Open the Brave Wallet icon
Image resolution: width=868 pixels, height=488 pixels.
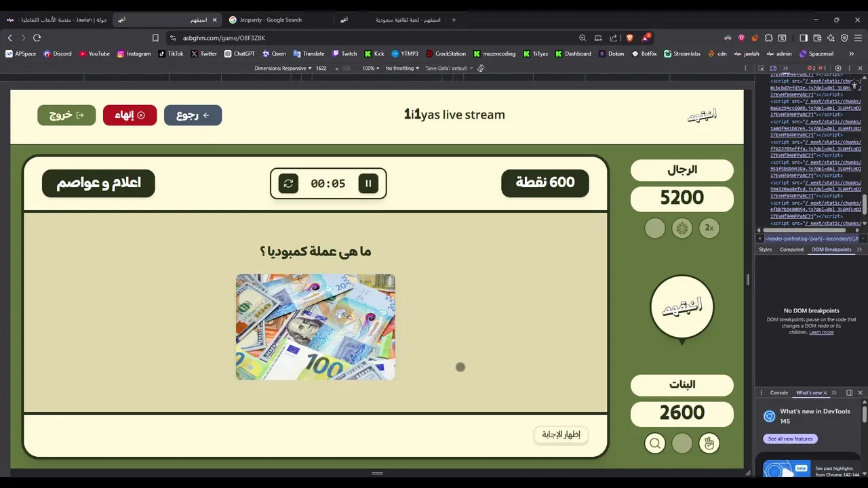tap(817, 38)
